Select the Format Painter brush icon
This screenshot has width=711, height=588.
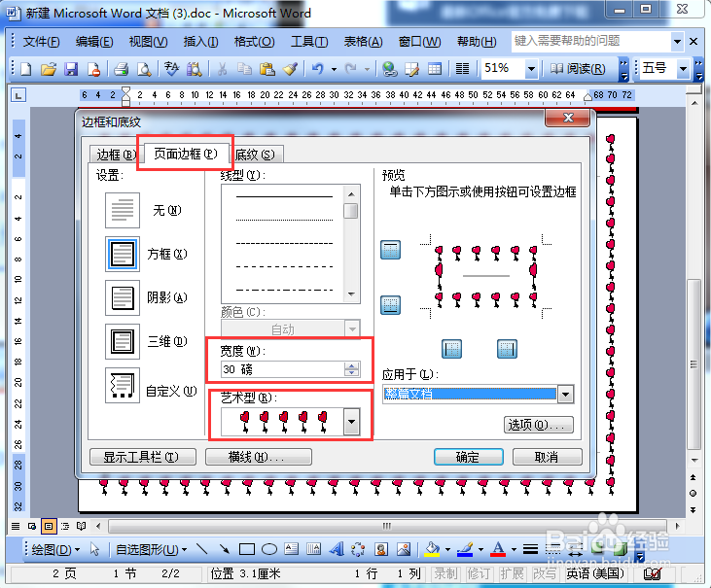pyautogui.click(x=290, y=69)
